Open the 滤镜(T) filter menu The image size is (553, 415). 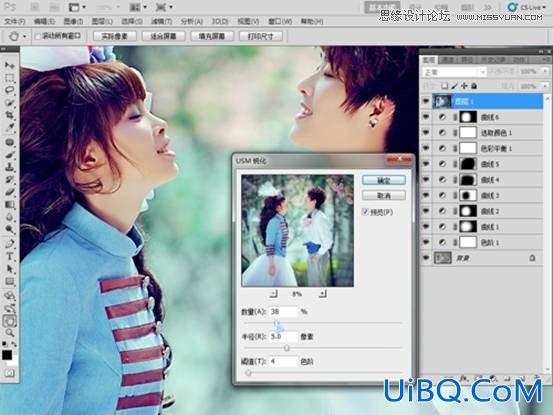pos(161,22)
